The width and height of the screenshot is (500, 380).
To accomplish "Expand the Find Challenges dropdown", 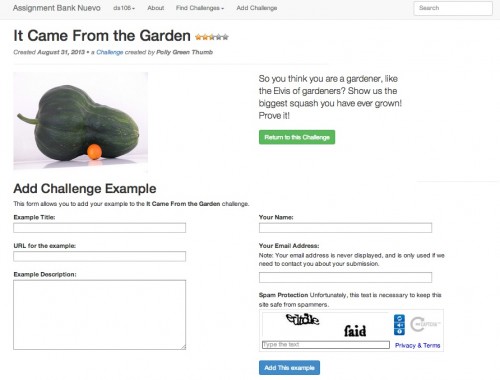I will click(x=200, y=8).
